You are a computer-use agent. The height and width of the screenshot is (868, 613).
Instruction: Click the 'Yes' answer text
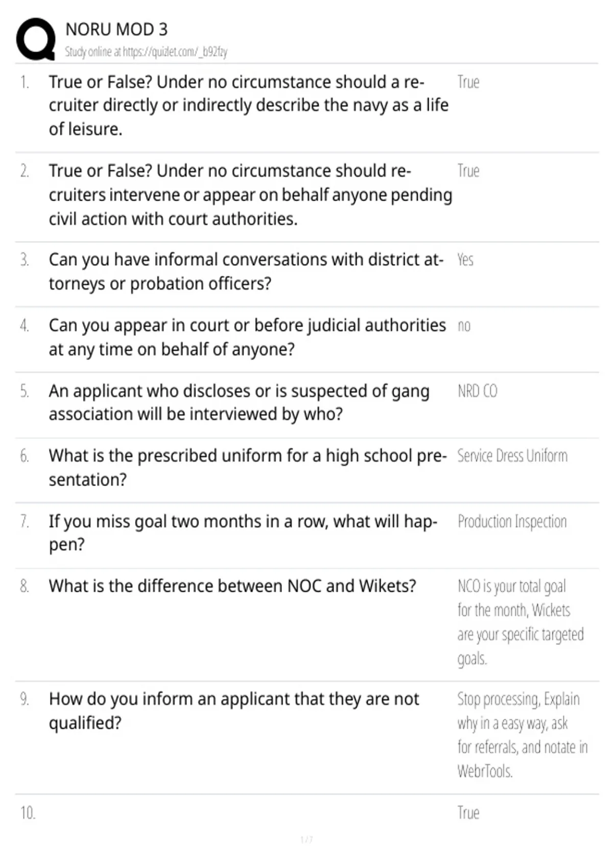tap(465, 260)
